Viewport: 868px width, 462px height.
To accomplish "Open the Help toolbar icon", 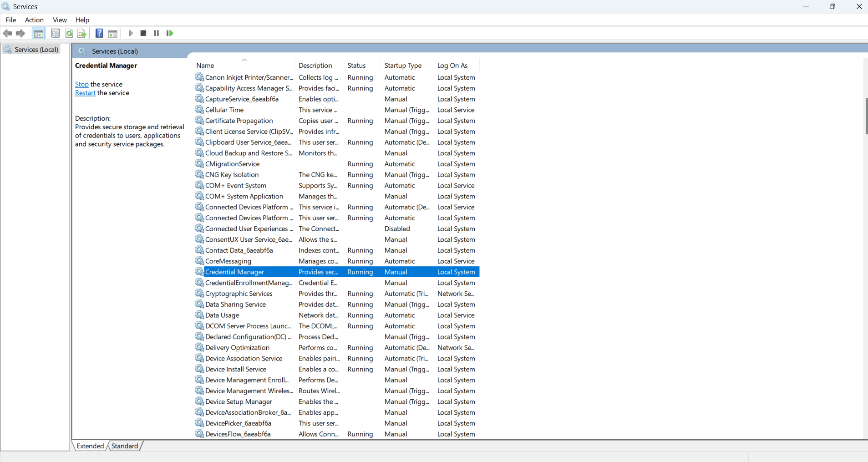I will [x=99, y=33].
